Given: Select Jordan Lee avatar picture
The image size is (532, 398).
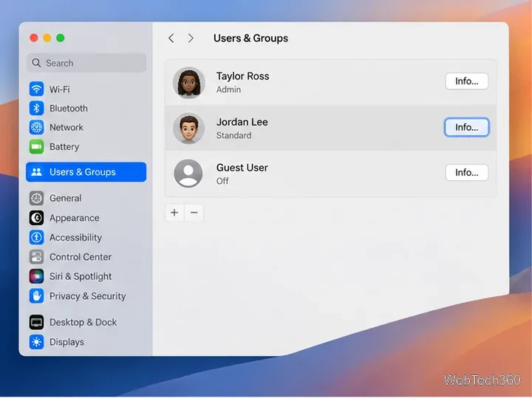Looking at the screenshot, I should coord(188,128).
